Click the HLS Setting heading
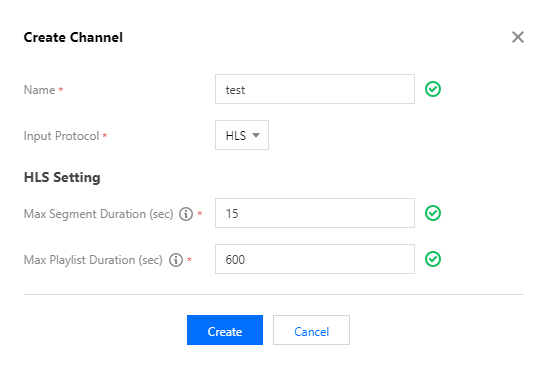This screenshot has height=369, width=549. tap(62, 177)
